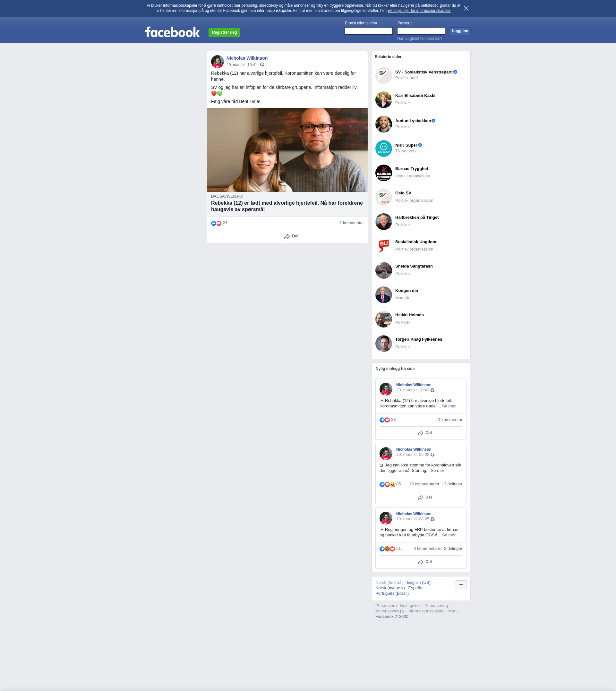This screenshot has height=691, width=616.
Task: Click the Registrer deg button
Action: click(224, 32)
